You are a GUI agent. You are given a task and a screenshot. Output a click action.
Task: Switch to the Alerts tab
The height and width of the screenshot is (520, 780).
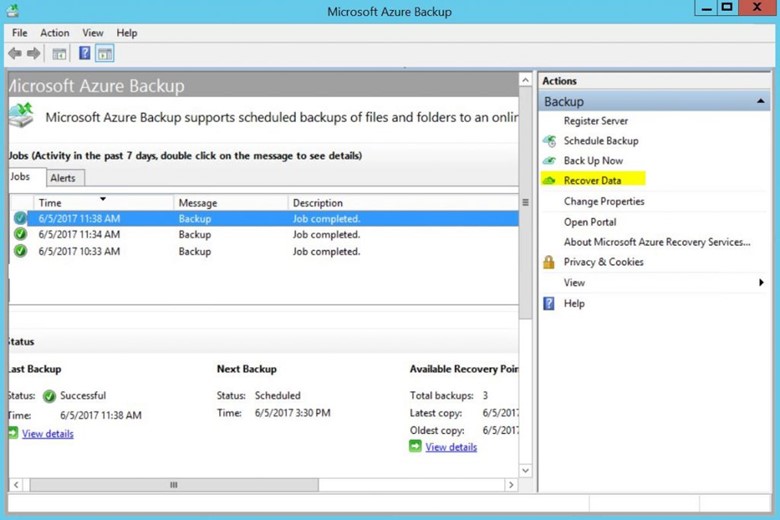(x=63, y=178)
